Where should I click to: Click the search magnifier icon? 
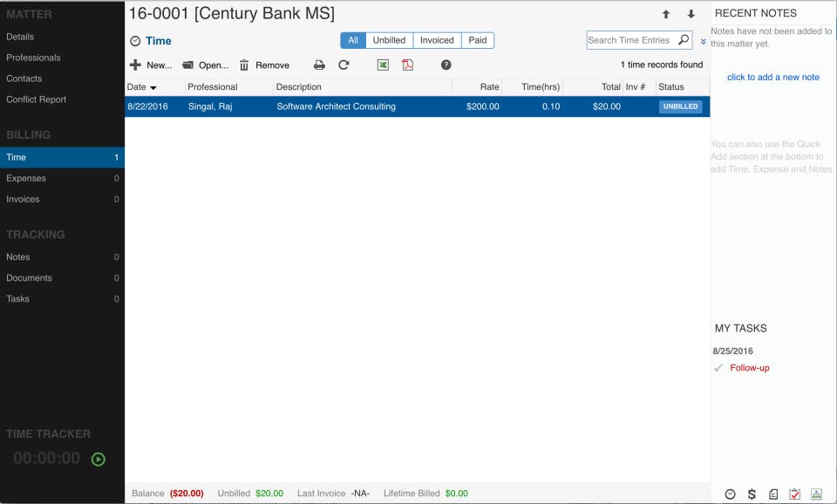coord(684,39)
